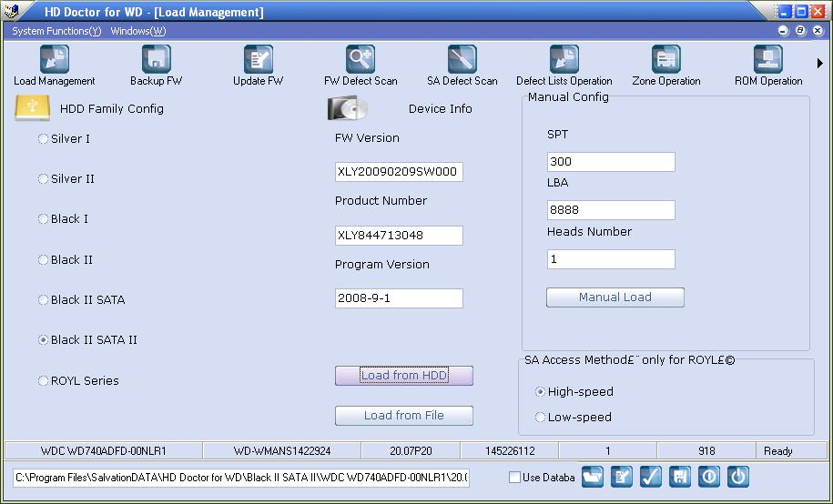Viewport: 833px width, 504px height.
Task: Open the System Functions menu
Action: [x=56, y=31]
